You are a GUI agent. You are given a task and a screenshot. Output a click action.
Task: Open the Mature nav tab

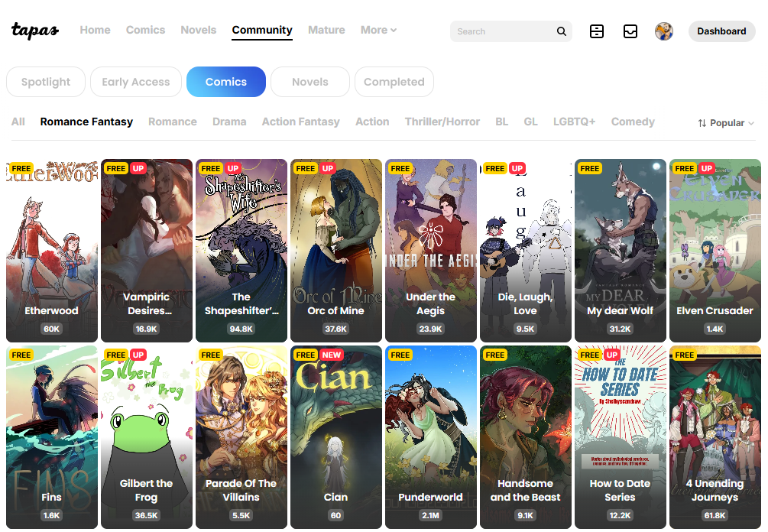(326, 31)
